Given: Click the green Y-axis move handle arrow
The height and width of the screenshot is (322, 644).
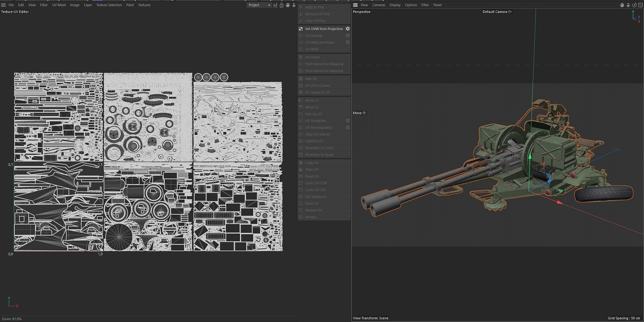Looking at the screenshot, I should pos(530,156).
